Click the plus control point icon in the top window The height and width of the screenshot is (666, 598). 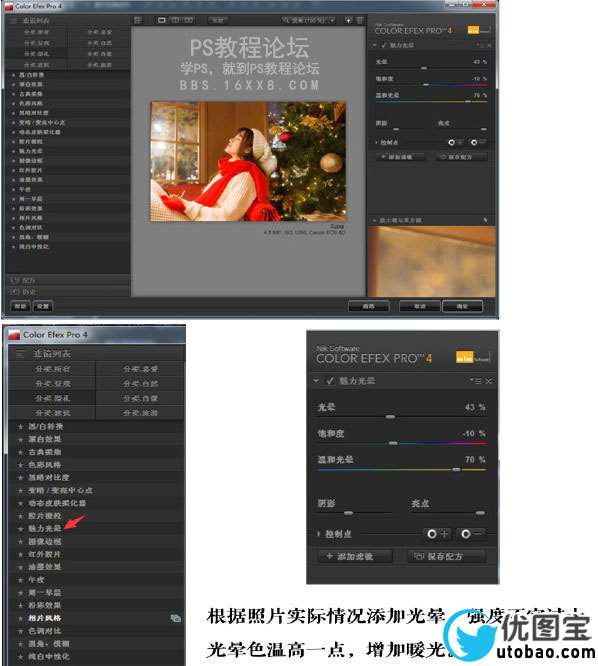point(454,142)
